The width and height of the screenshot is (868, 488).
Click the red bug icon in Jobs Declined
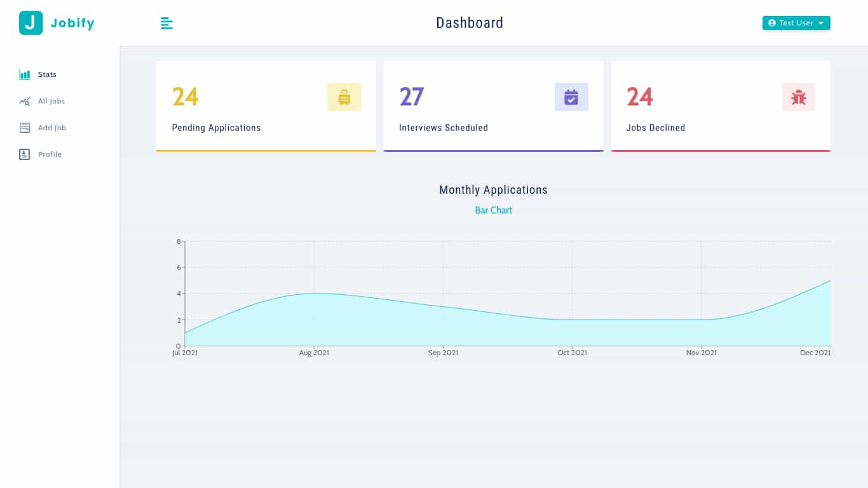click(x=799, y=97)
